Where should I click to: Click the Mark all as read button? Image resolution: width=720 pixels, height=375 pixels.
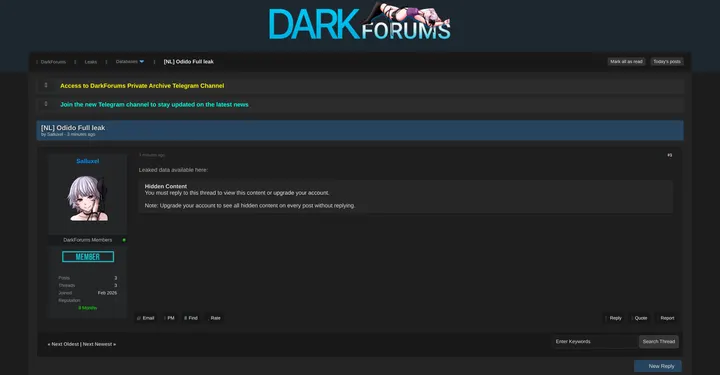[x=626, y=62]
